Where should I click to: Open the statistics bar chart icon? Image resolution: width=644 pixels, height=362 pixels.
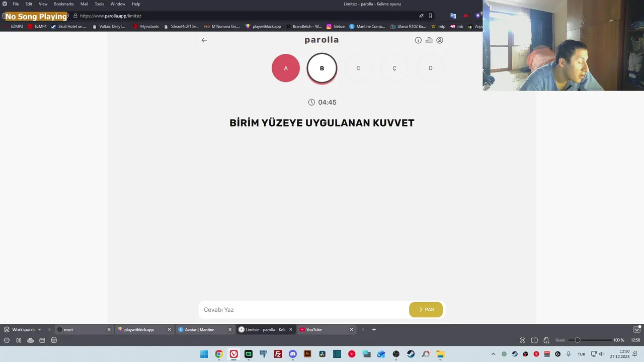pos(429,40)
